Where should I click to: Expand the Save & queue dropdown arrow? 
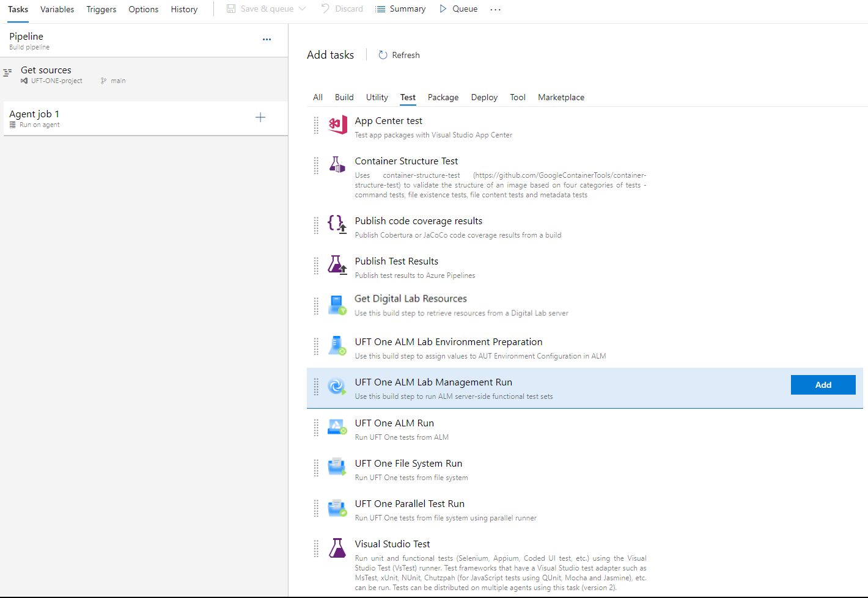tap(302, 9)
